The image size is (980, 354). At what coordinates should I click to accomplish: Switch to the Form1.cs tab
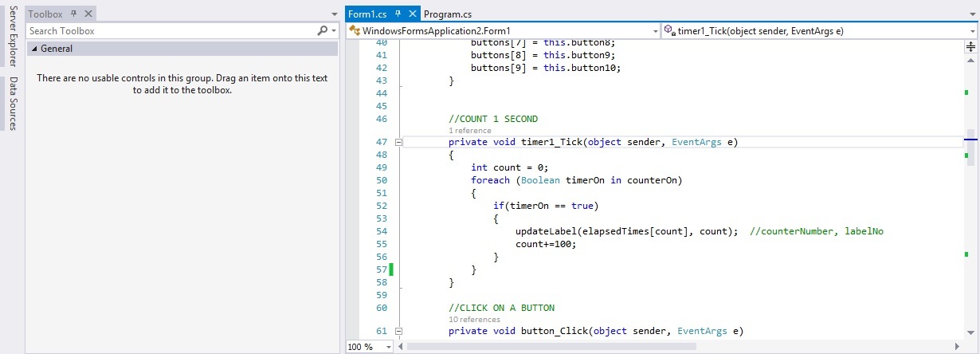(x=366, y=14)
